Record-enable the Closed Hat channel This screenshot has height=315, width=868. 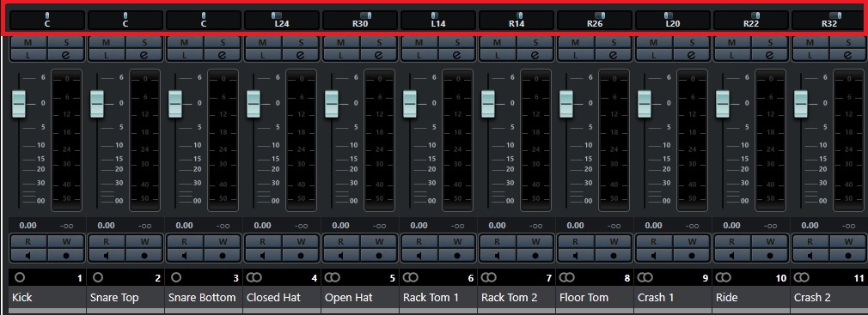coord(301,255)
